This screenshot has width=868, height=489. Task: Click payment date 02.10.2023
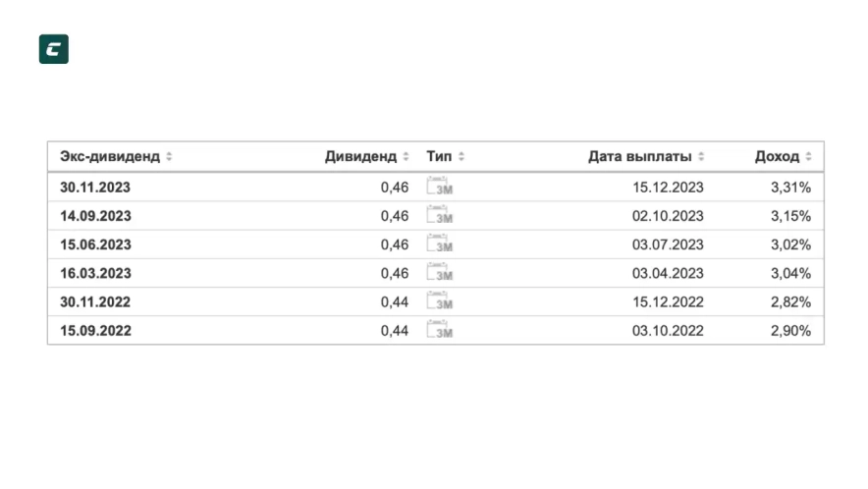tap(668, 216)
